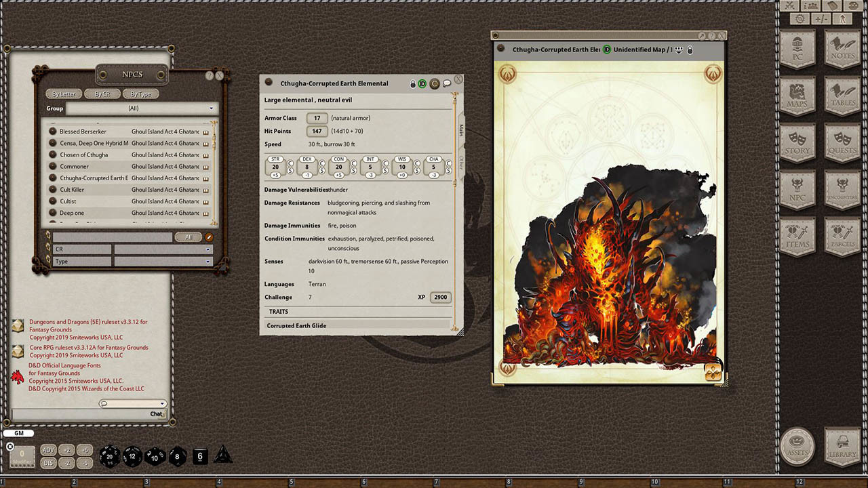Open the Options gear icon in top toolbar
This screenshot has width=868, height=488.
[x=800, y=19]
